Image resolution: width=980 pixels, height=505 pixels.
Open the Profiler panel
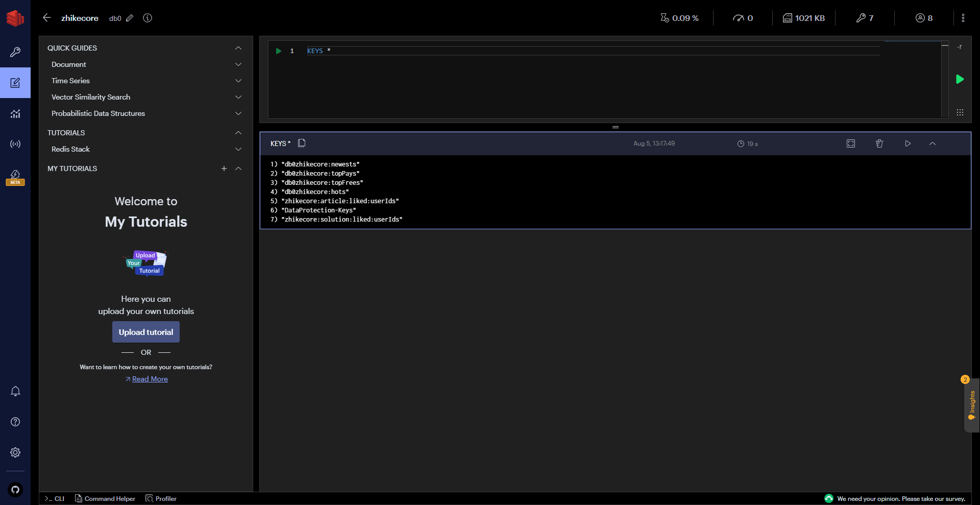click(161, 498)
